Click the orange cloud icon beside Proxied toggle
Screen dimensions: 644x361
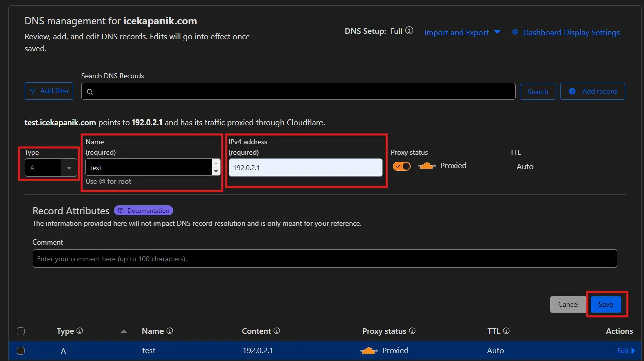[427, 166]
